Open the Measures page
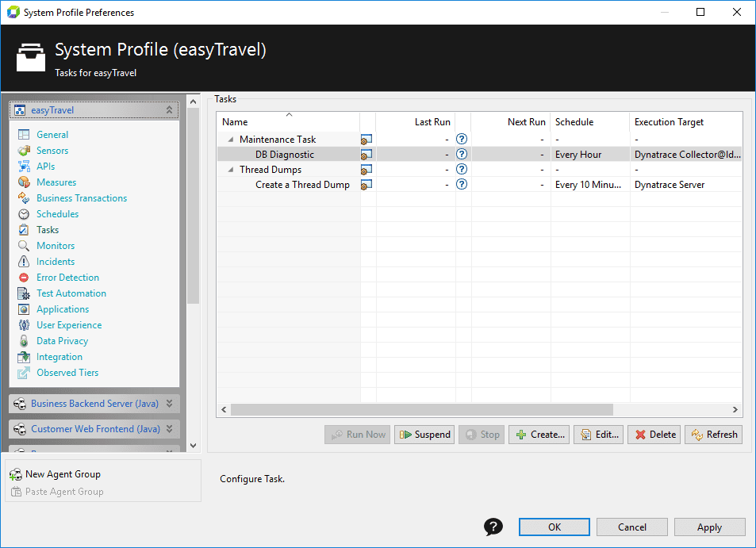 pyautogui.click(x=56, y=182)
